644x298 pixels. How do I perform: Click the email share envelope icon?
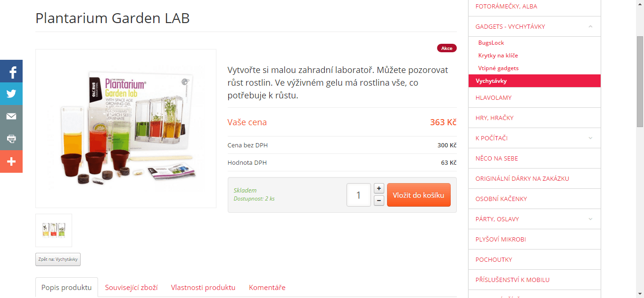(11, 117)
